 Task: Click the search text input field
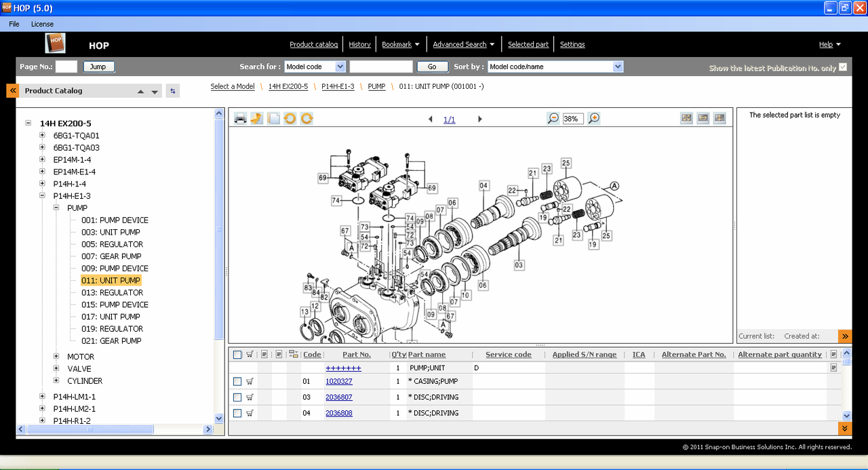click(381, 66)
